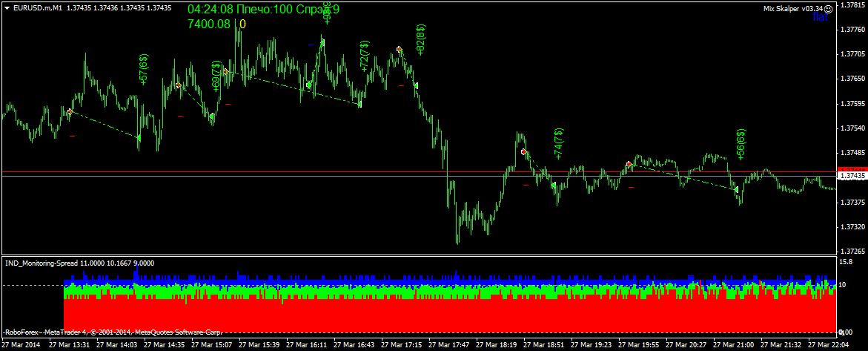Viewport: 868px width, 351px height.
Task: Select the +57(6$) profit label
Action: pos(144,69)
